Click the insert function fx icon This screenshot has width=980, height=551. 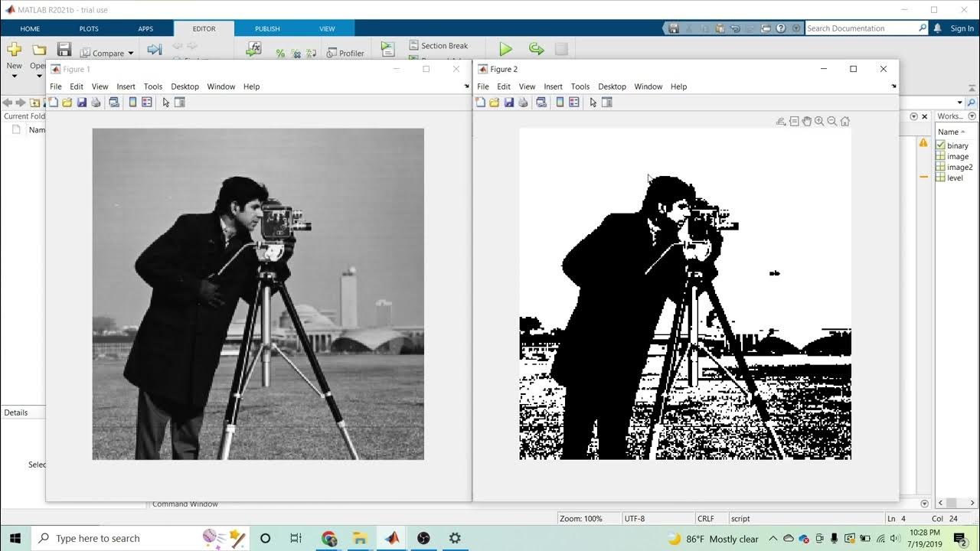[253, 49]
